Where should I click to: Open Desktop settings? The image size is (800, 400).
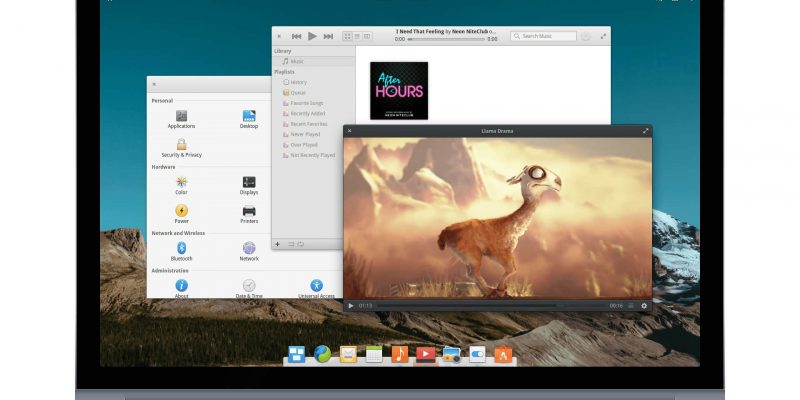249,119
